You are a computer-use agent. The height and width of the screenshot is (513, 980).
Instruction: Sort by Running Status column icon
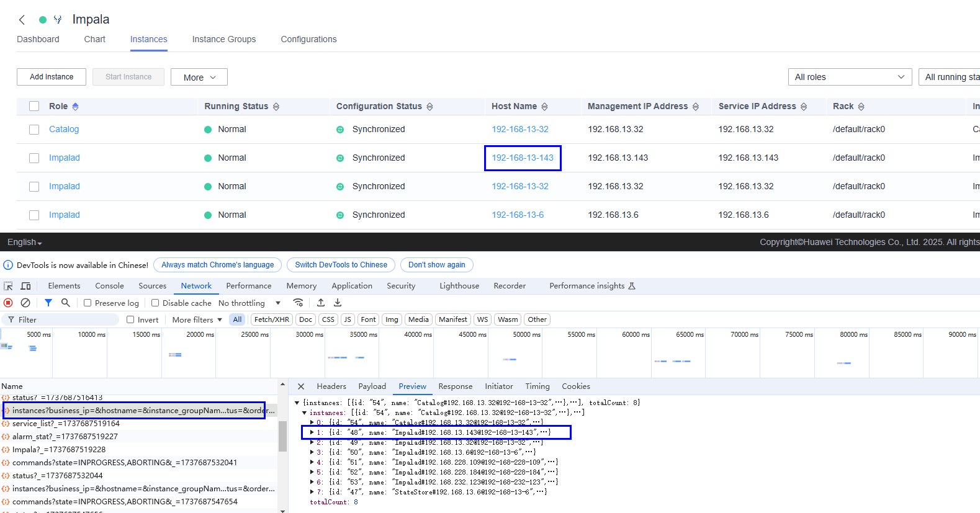(x=276, y=107)
